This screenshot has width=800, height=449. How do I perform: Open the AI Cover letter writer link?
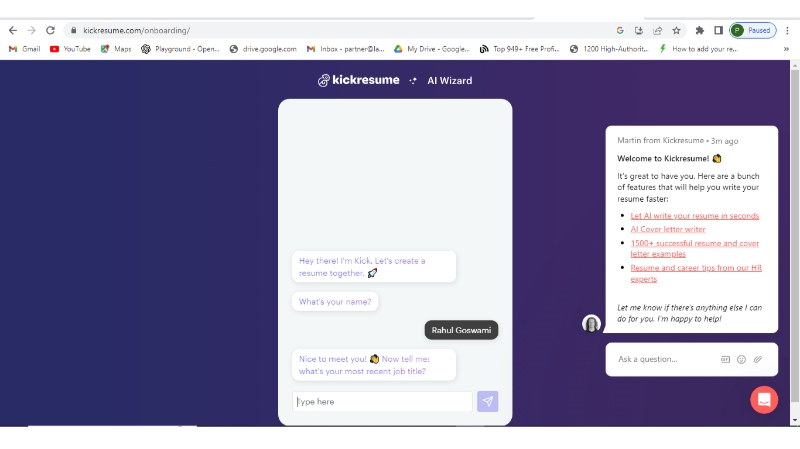670,229
